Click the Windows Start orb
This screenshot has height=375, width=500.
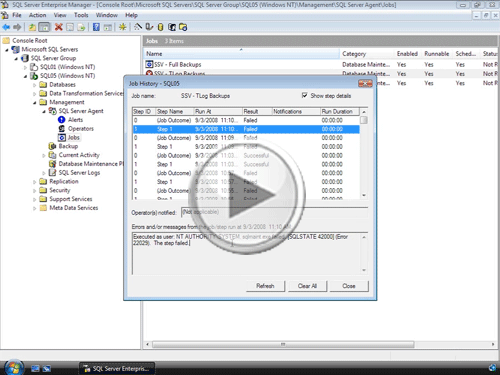coord(13,367)
